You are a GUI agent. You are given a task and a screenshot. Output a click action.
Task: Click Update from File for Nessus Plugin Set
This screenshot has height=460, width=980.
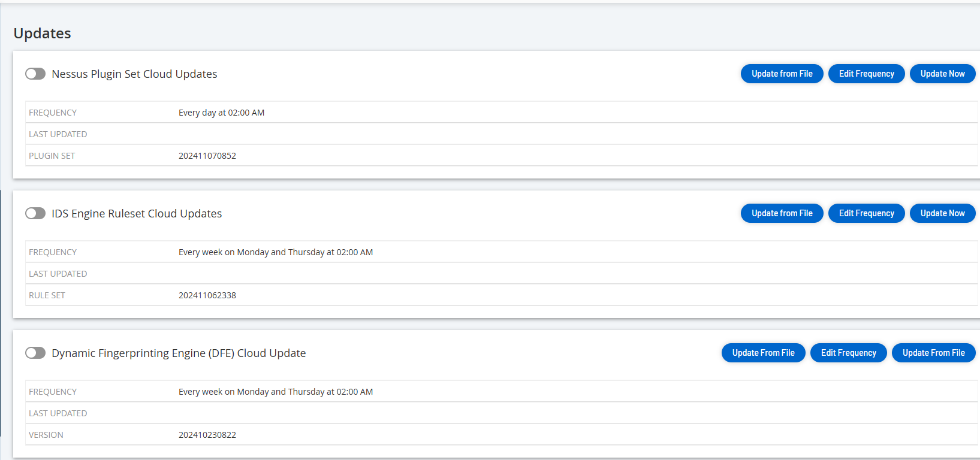[x=782, y=74]
